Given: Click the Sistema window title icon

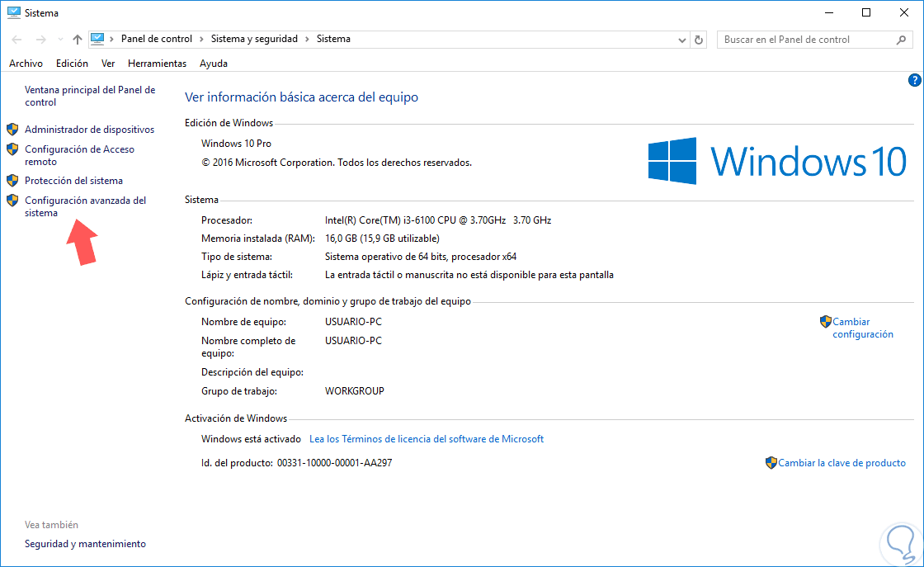Looking at the screenshot, I should 13,12.
